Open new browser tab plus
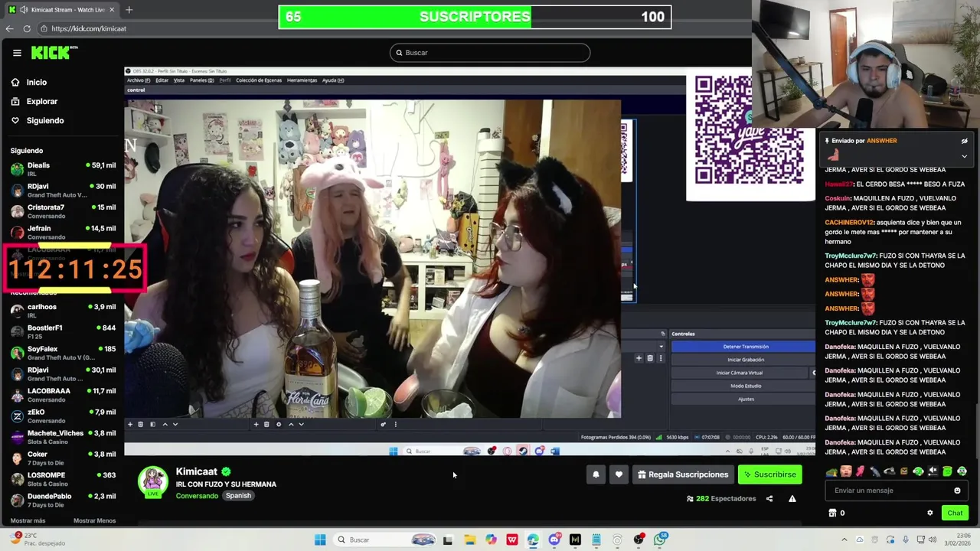The image size is (980, 551). tap(129, 10)
